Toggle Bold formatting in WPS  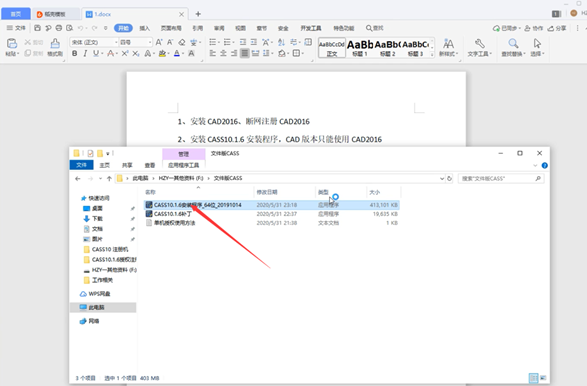[74, 54]
